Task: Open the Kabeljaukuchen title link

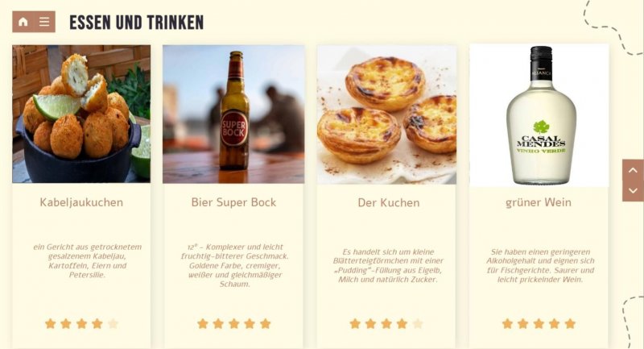Action: click(81, 202)
